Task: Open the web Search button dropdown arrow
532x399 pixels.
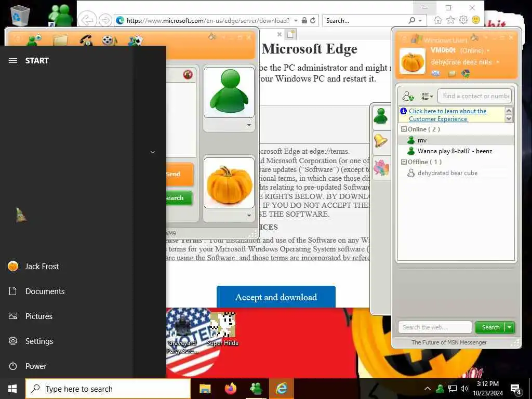Action: tap(510, 327)
